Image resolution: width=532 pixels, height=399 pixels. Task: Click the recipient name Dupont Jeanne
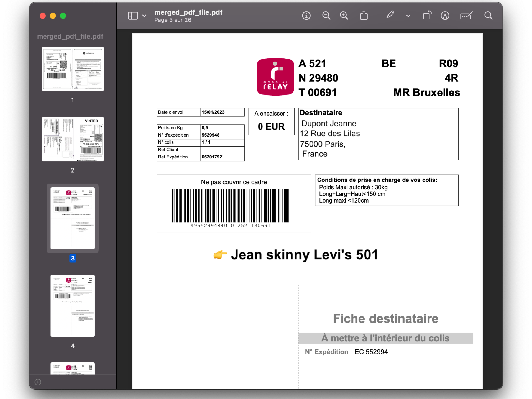pos(329,124)
